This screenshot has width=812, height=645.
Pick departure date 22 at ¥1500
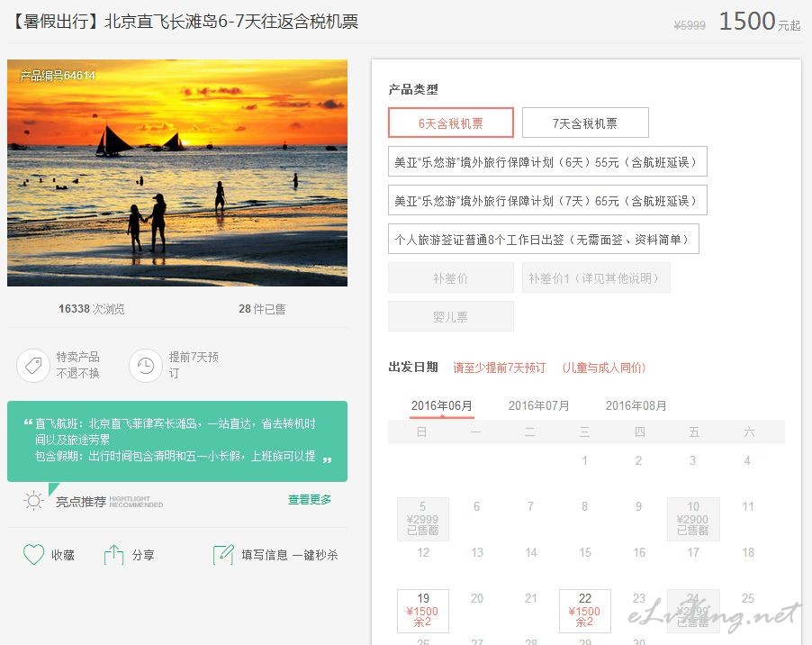tap(584, 611)
